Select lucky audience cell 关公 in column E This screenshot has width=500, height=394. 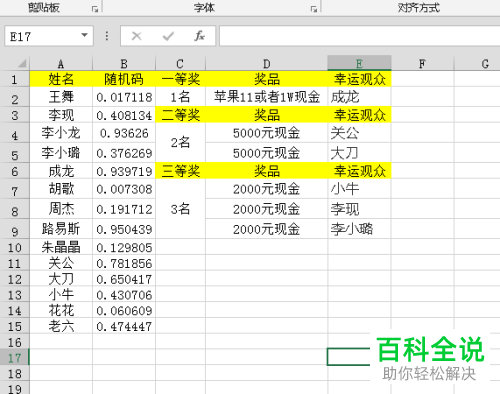(x=359, y=133)
